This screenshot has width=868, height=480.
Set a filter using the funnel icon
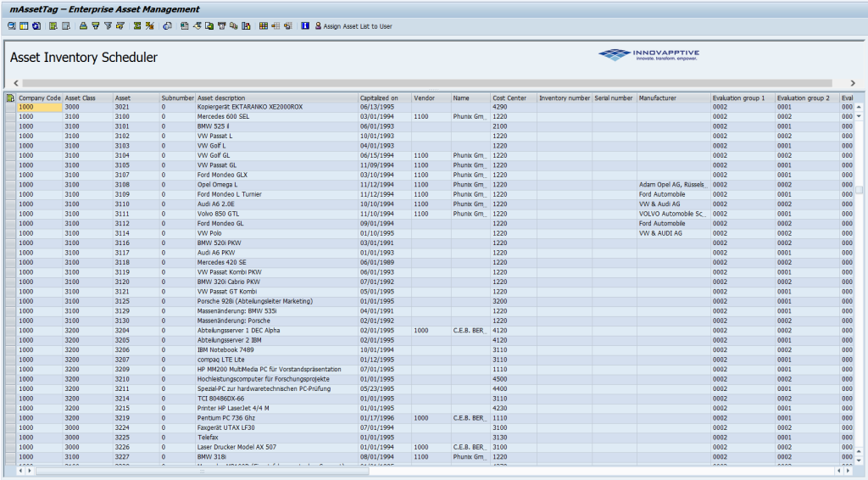click(108, 26)
